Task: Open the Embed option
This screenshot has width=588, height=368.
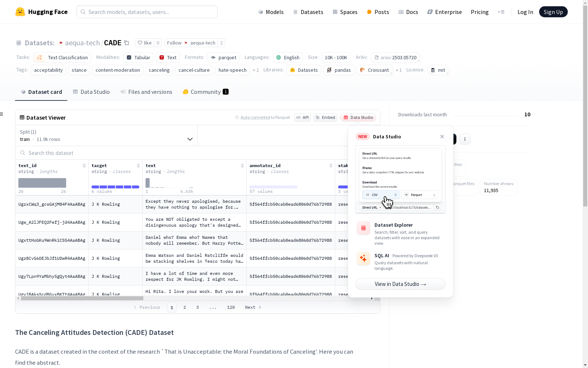Action: pyautogui.click(x=325, y=117)
